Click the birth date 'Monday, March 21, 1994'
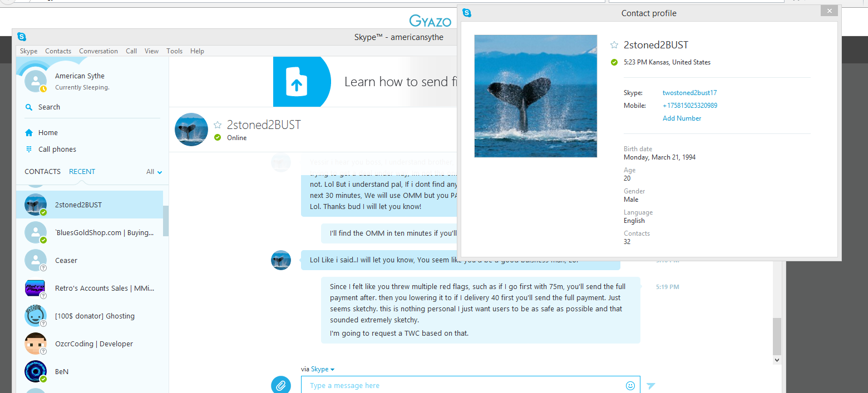Screen dimensions: 868x393 tap(660, 157)
